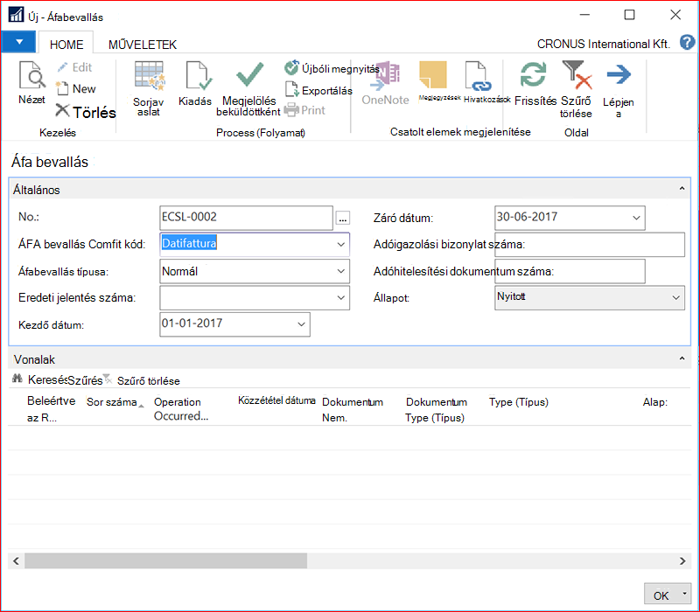
Task: Sort by the Sor száma column
Action: (x=115, y=402)
